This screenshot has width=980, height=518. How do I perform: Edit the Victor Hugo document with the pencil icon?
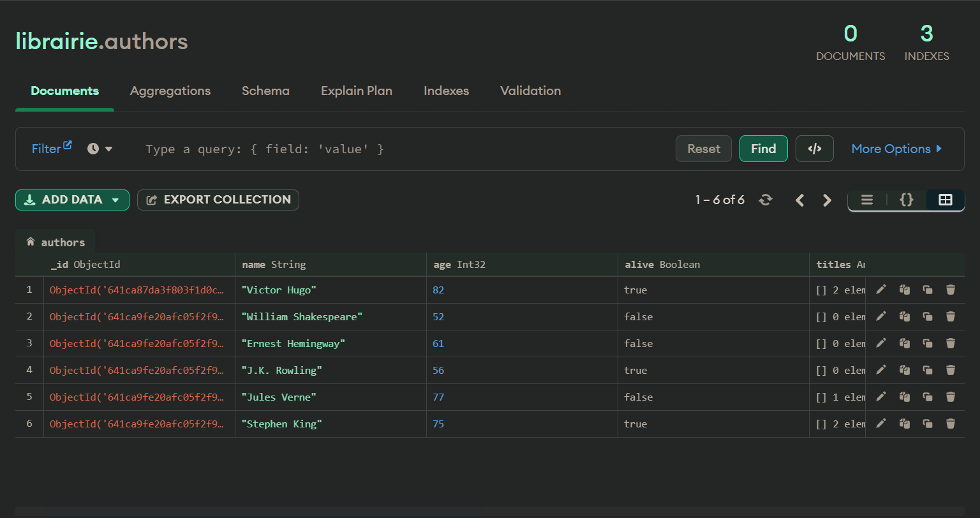coord(881,290)
